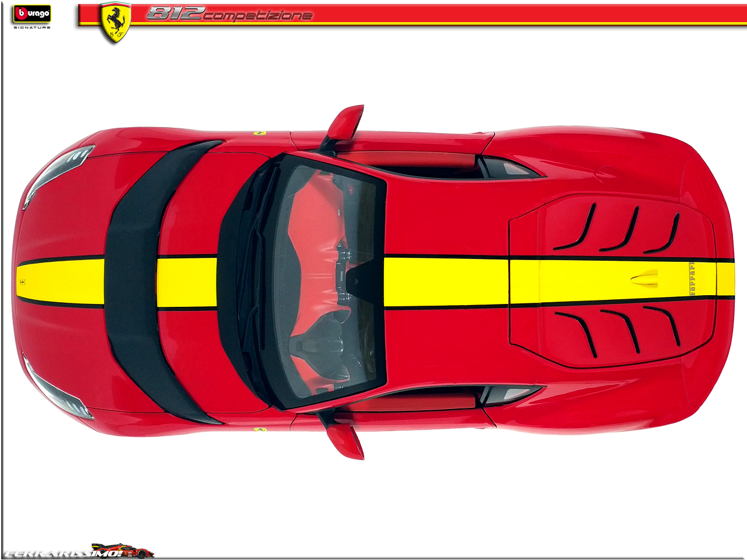Click the windshield showing the red interior
Image resolution: width=747 pixels, height=560 pixels.
[x=327, y=280]
